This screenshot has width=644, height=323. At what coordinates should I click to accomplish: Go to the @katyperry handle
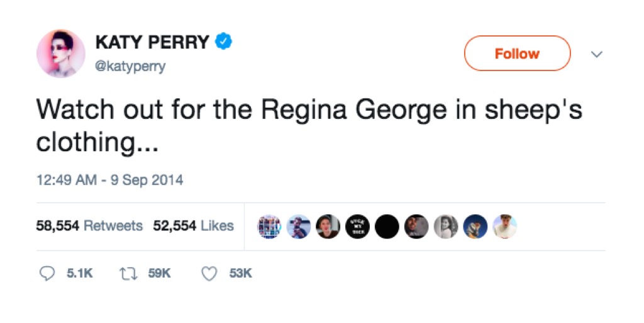(130, 65)
